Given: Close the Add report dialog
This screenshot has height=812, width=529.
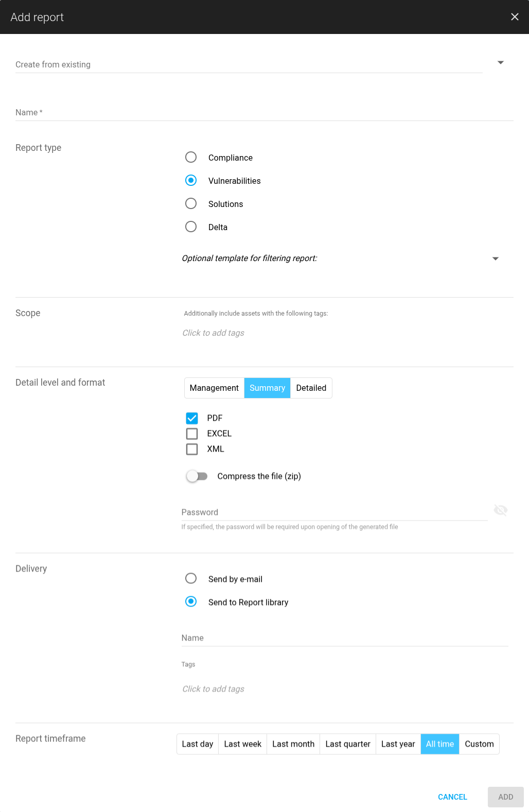Looking at the screenshot, I should 514,17.
